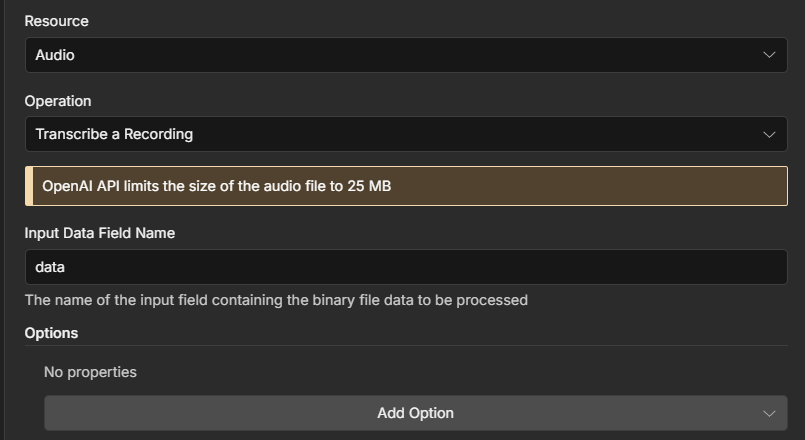Open the Operation dropdown
The image size is (805, 440).
[x=405, y=134]
